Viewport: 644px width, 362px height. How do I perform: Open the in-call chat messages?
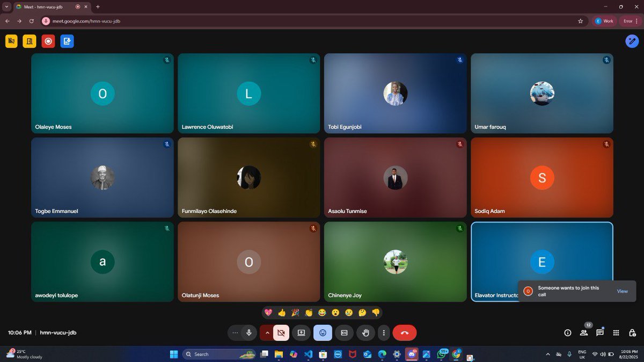(600, 332)
